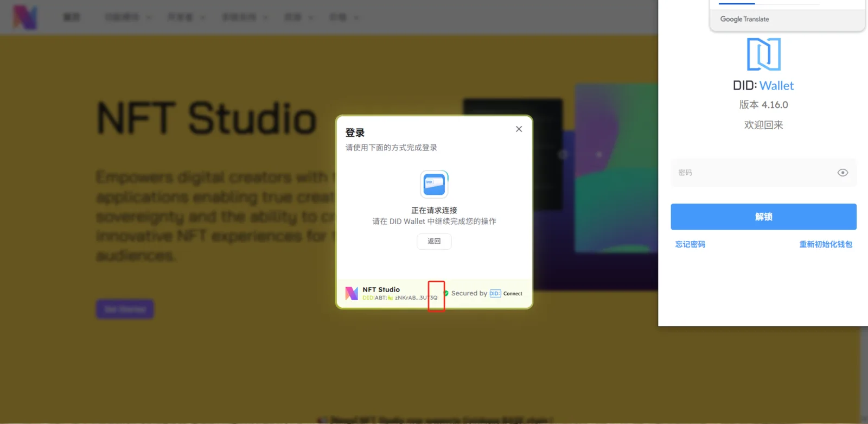The width and height of the screenshot is (868, 424).
Task: Click the DID:ABT address zNKrAB...3UT3Q
Action: (x=400, y=298)
